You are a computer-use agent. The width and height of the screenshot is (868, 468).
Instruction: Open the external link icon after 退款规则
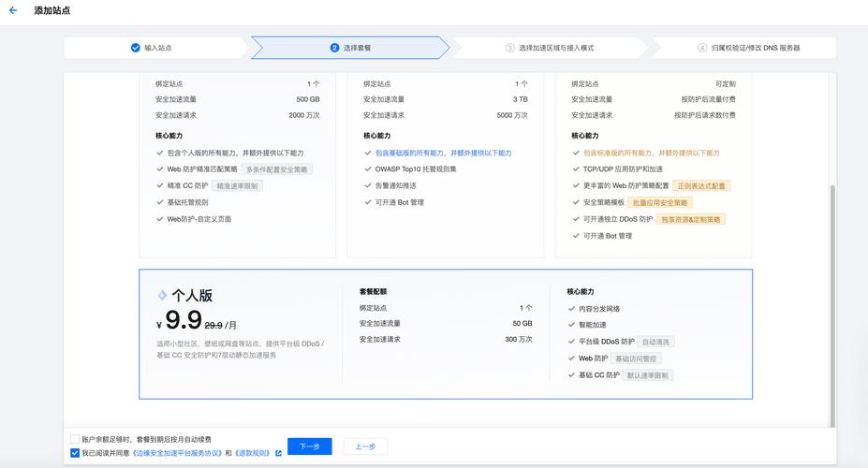point(278,453)
